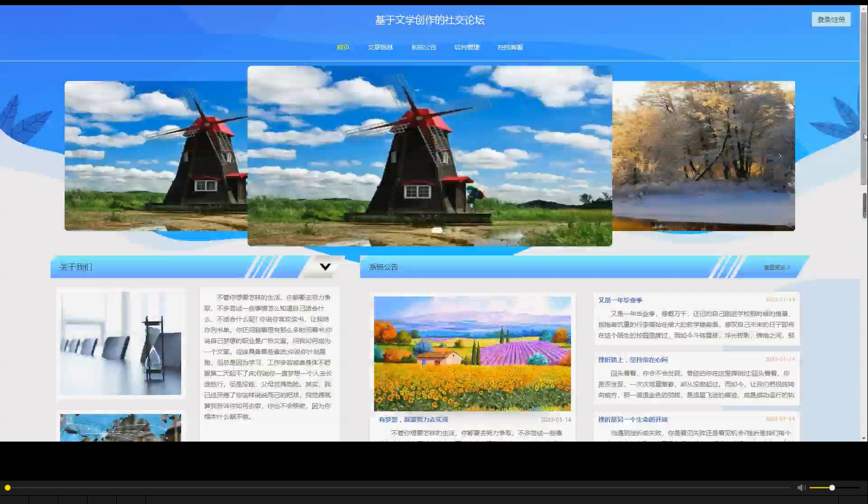Click the arrow icon beside the right scrollbar
The height and width of the screenshot is (504, 868).
(865, 136)
